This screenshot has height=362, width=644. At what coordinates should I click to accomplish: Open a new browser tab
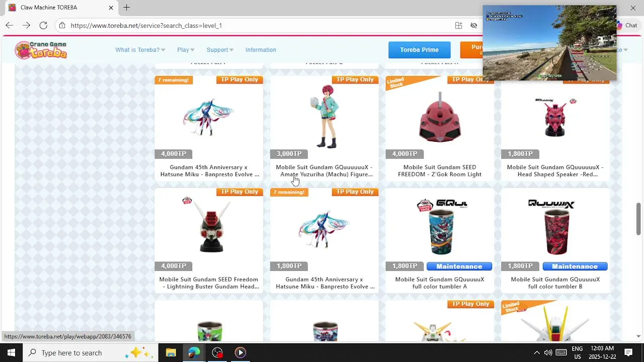(127, 8)
